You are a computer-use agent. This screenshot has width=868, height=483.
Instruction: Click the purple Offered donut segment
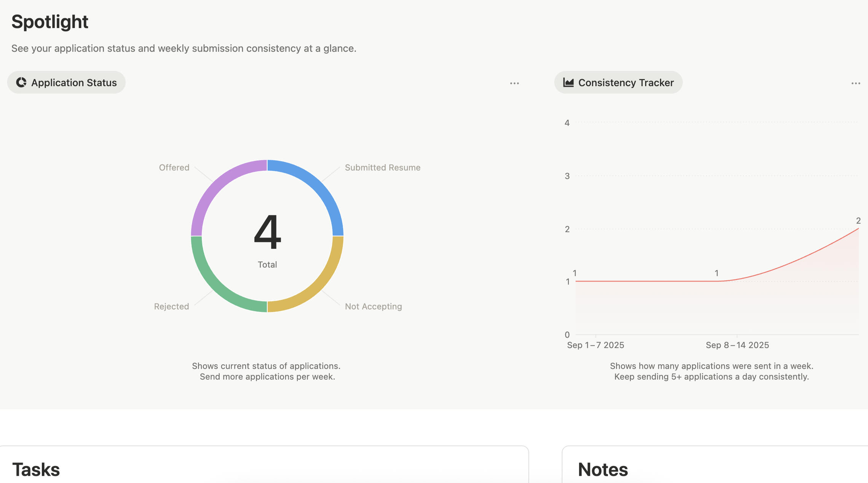click(218, 186)
